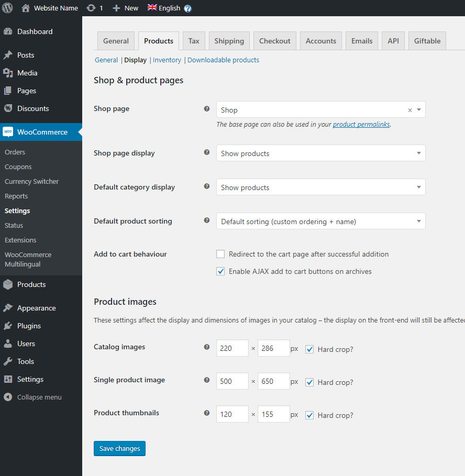The width and height of the screenshot is (465, 476).
Task: Click the help icon next to English
Action: 188,8
